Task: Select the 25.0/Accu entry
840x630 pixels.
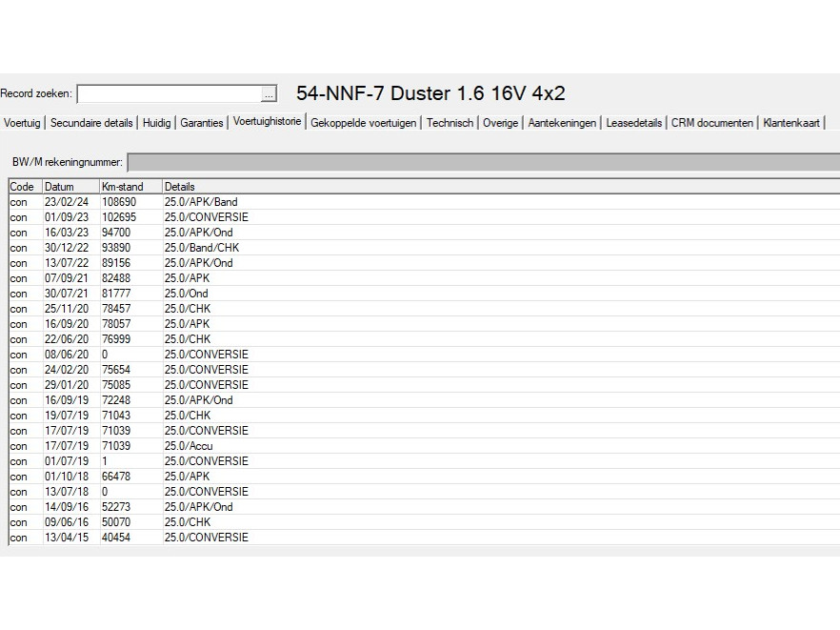Action: (x=189, y=446)
